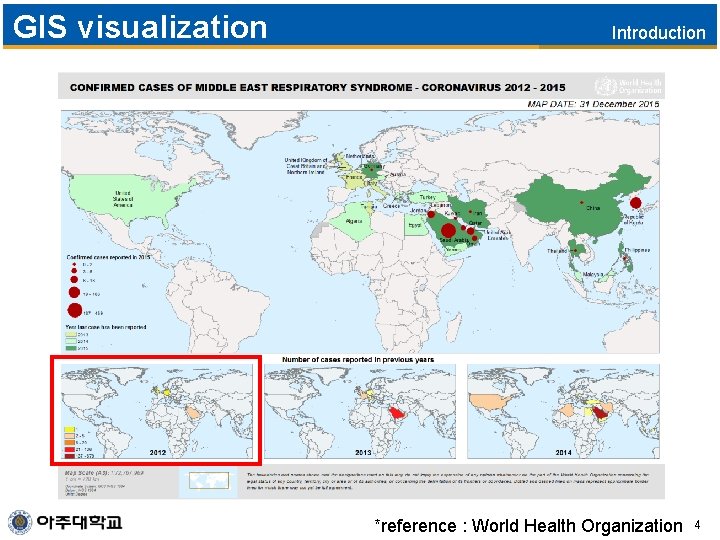Click the 'Year last case has been reported' legend title
The width and height of the screenshot is (720, 540).
point(106,327)
